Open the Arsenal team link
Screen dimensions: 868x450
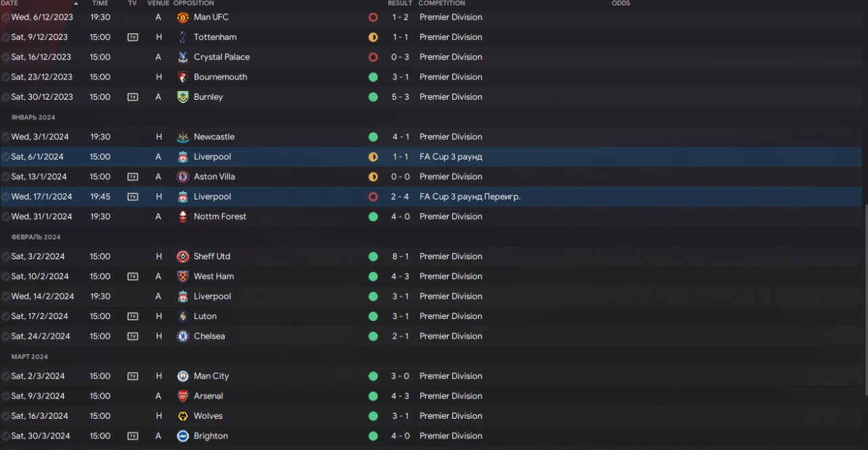(x=208, y=396)
